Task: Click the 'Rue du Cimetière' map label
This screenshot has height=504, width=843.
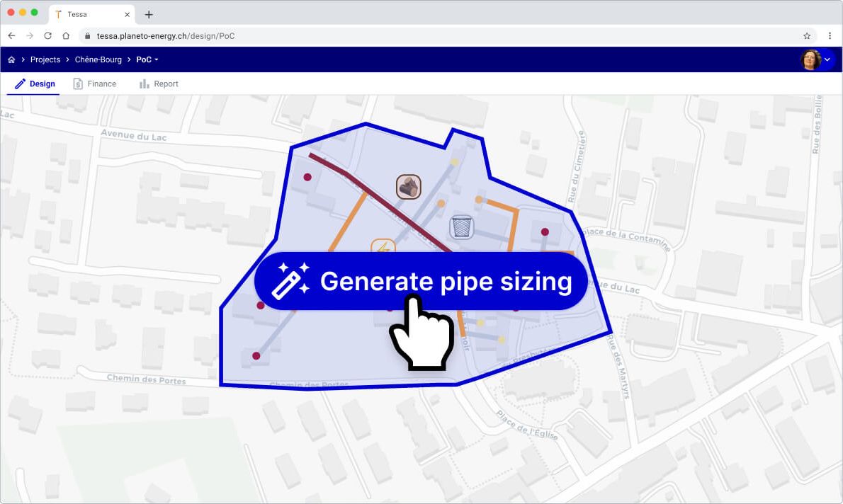Action: [577, 166]
